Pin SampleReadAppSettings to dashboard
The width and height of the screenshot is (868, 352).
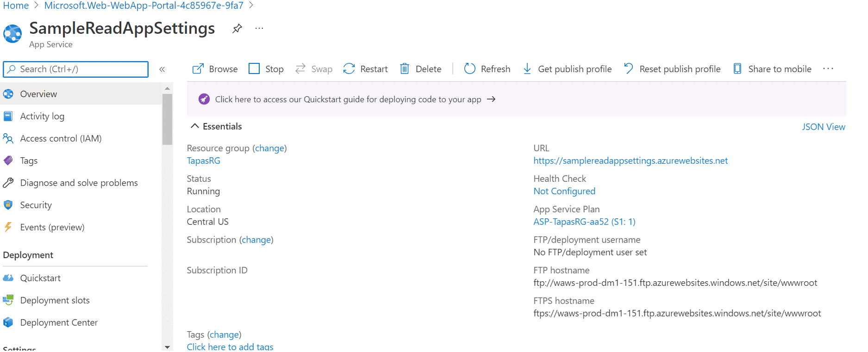point(237,28)
